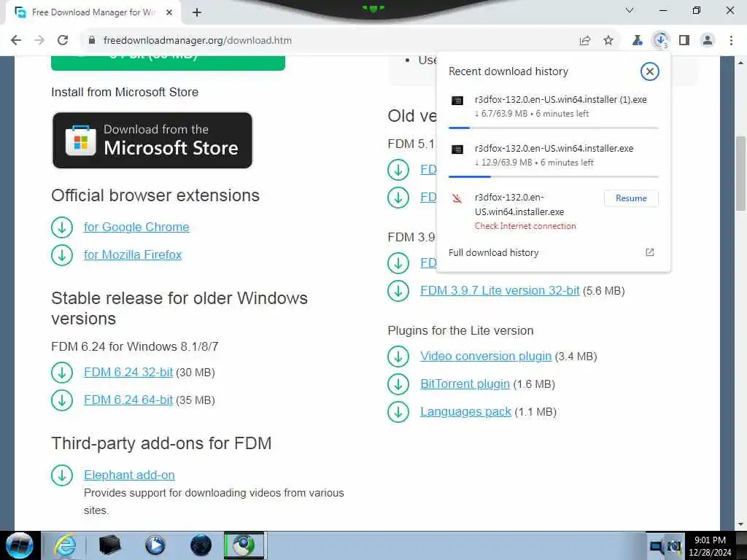
Task: Click r3dfox installer (1).exe progress bar
Action: (x=554, y=128)
